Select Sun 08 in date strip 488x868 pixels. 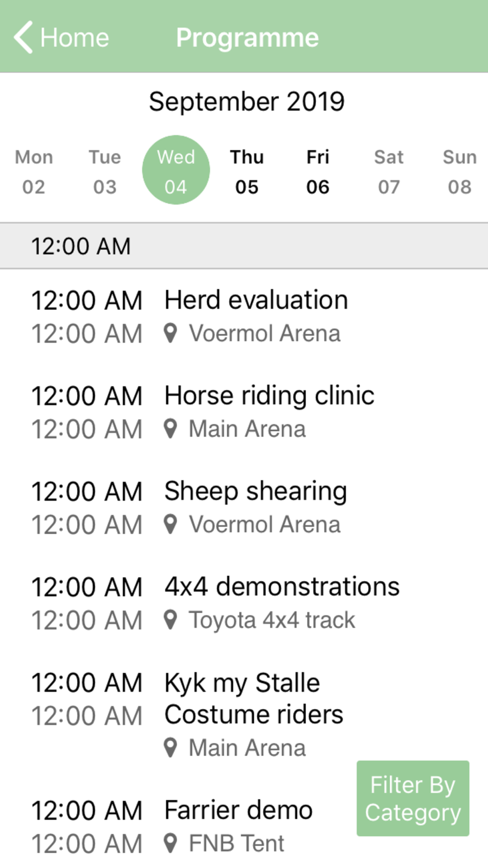tap(460, 171)
